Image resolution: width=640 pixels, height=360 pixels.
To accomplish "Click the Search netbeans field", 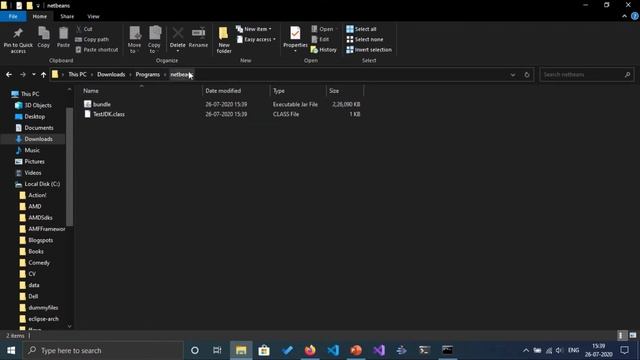I will pyautogui.click(x=587, y=75).
